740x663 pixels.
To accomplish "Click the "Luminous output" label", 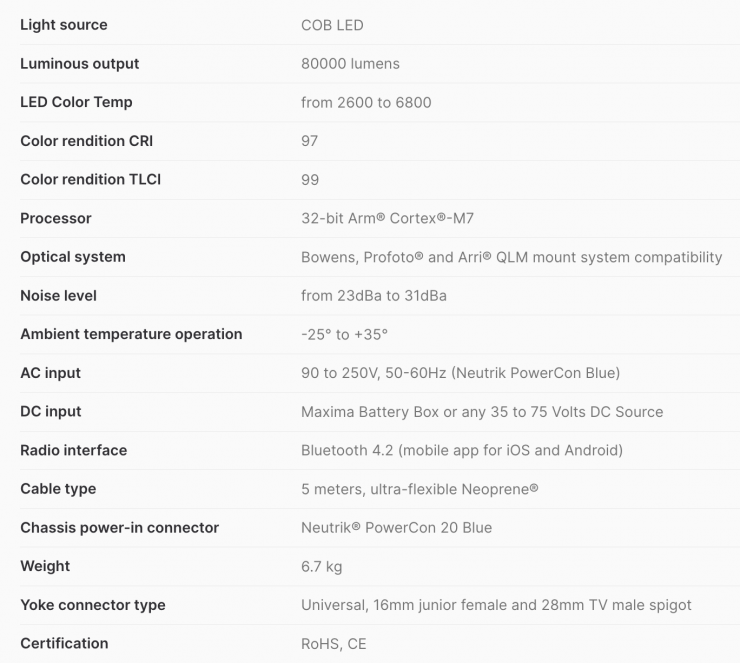I will pyautogui.click(x=80, y=64).
